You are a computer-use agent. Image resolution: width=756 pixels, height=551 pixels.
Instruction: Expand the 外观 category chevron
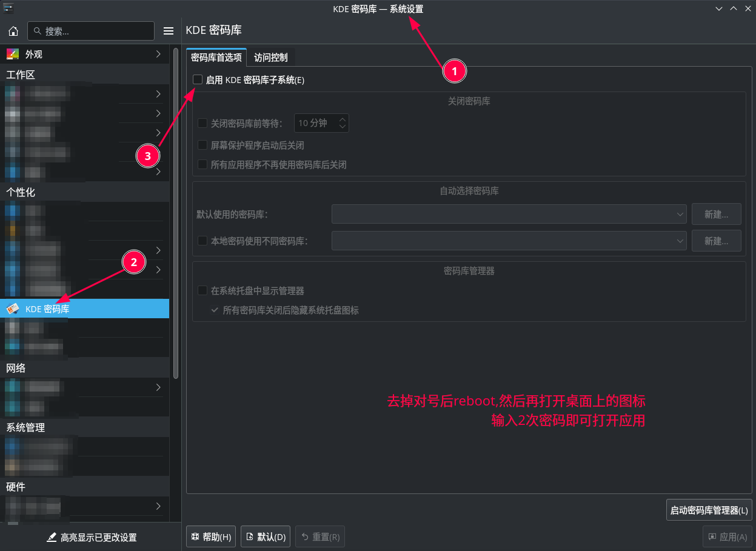coord(158,54)
